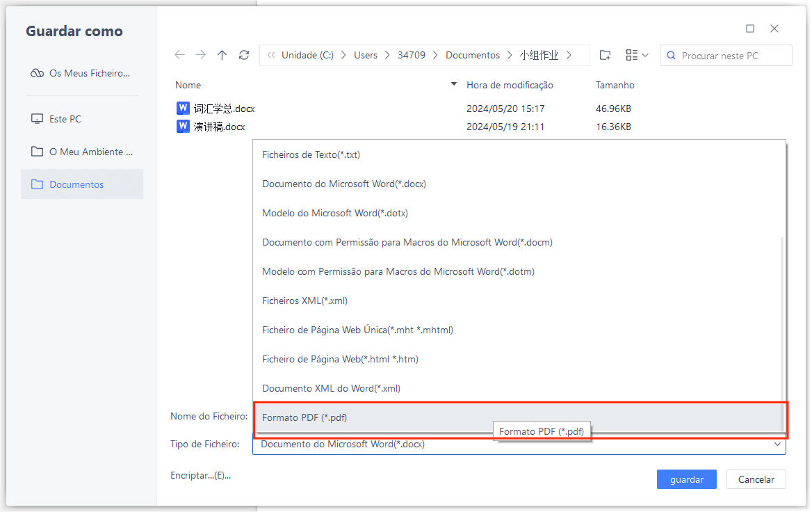Expand chevron after Unidade (C:) breadcrumb

click(x=343, y=55)
